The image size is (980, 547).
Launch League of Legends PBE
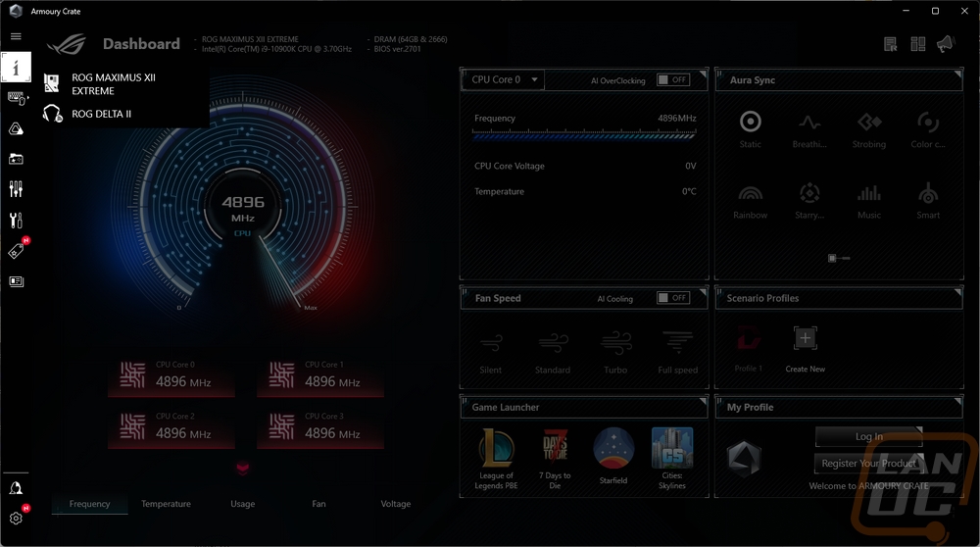point(496,459)
